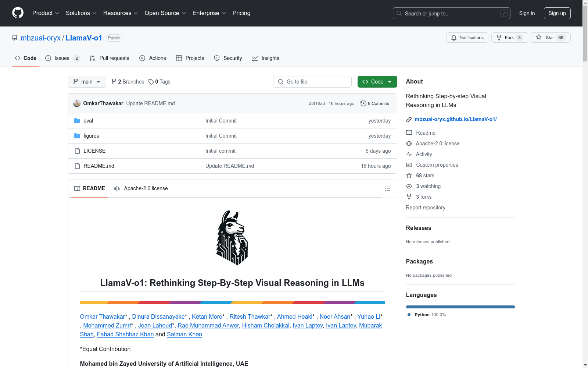Viewport: 588px width, 368px height.
Task: Click the 8 Commits link
Action: pos(375,103)
